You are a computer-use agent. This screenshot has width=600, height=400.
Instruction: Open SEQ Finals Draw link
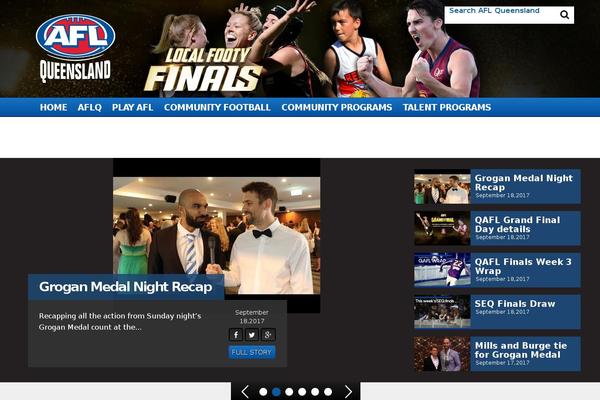pyautogui.click(x=515, y=304)
